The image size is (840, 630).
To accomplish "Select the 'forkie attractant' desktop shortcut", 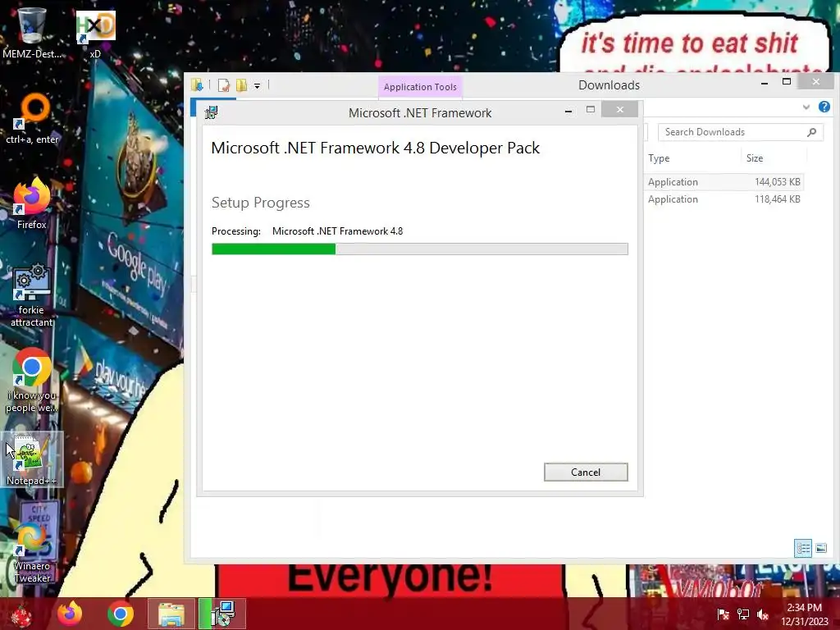I will pos(32,294).
